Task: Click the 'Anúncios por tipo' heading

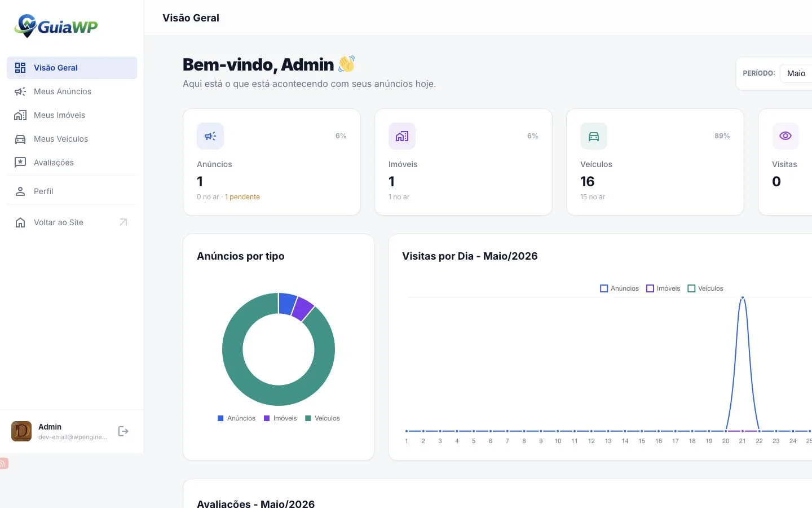Action: 241,256
